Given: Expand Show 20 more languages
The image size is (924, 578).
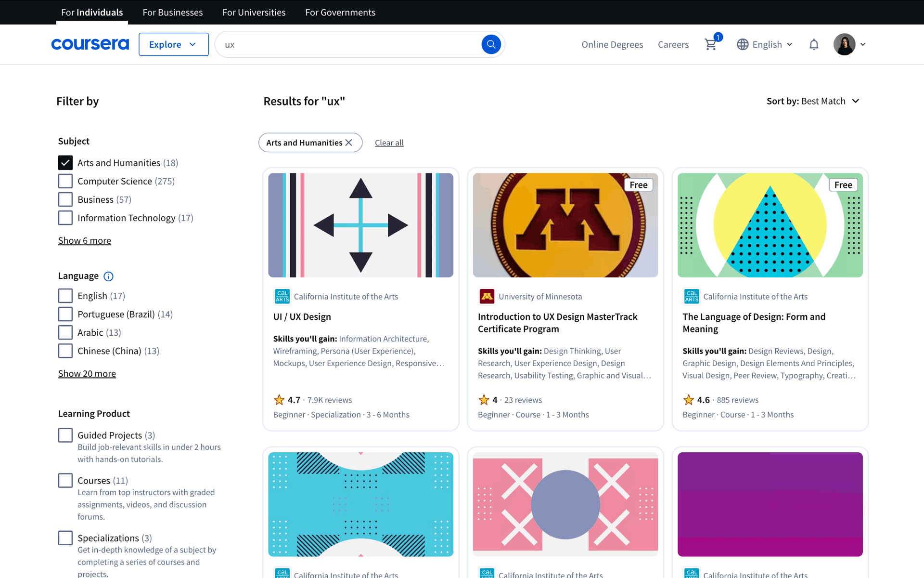Looking at the screenshot, I should [87, 373].
